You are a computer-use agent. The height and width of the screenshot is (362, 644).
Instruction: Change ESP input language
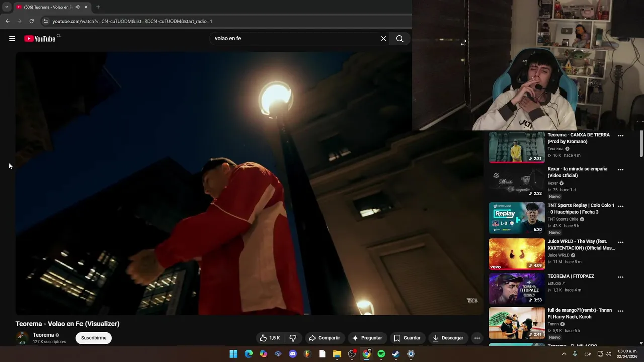pos(588,354)
